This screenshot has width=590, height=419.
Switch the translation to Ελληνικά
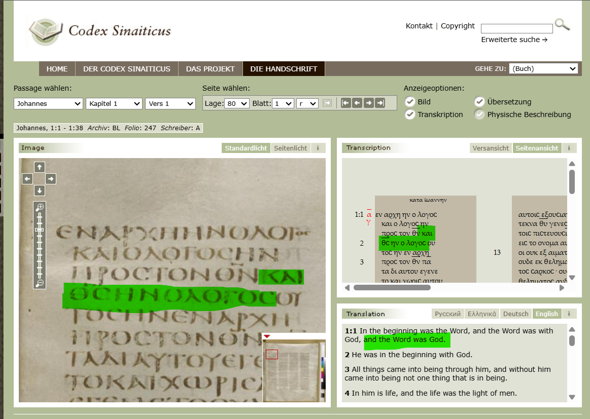482,314
